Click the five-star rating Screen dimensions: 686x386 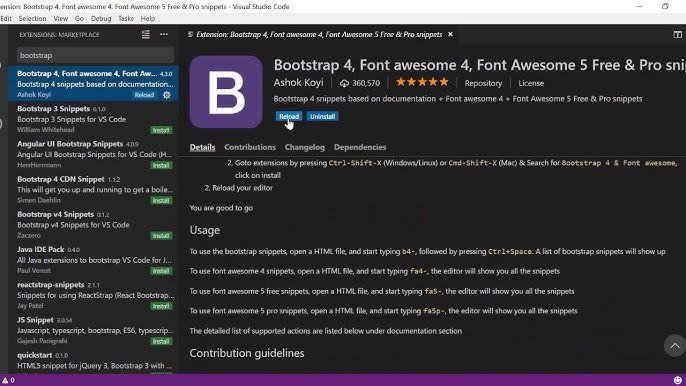pos(422,82)
